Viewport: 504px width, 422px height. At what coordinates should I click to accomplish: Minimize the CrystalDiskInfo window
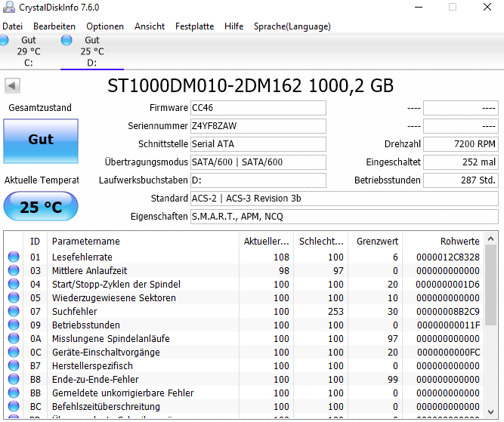pyautogui.click(x=419, y=7)
